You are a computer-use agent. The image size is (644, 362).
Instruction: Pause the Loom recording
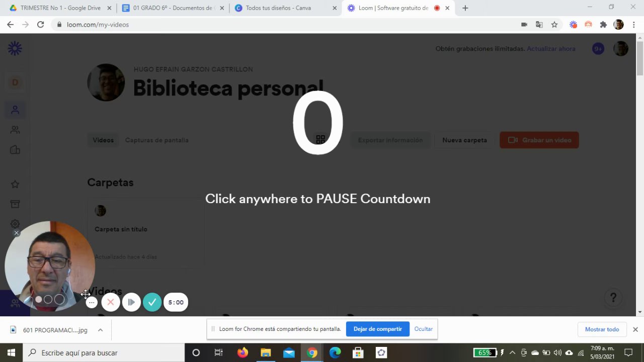pos(131,302)
